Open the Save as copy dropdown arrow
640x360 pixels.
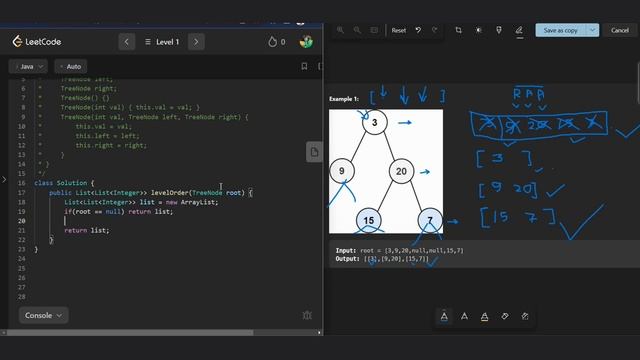click(592, 30)
